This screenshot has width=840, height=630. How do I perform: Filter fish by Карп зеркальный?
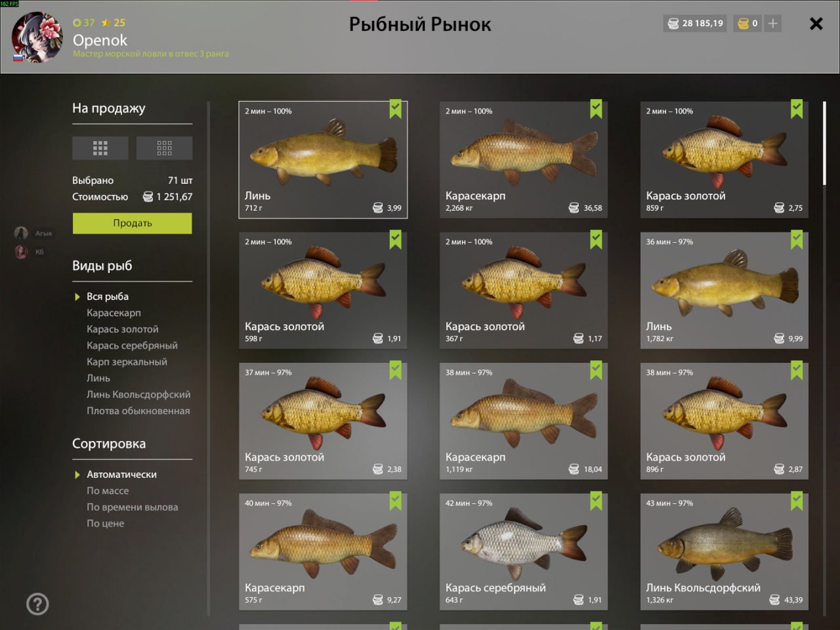point(127,362)
